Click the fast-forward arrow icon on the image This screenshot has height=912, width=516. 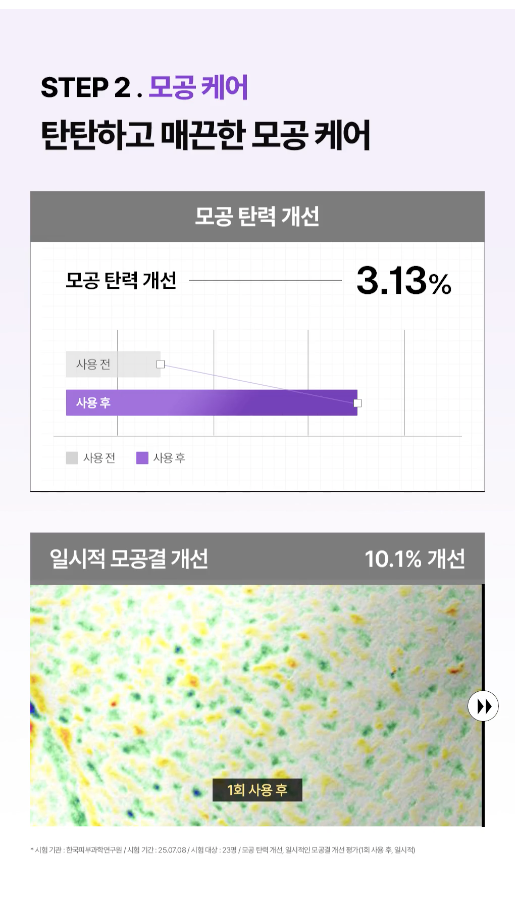(x=483, y=706)
